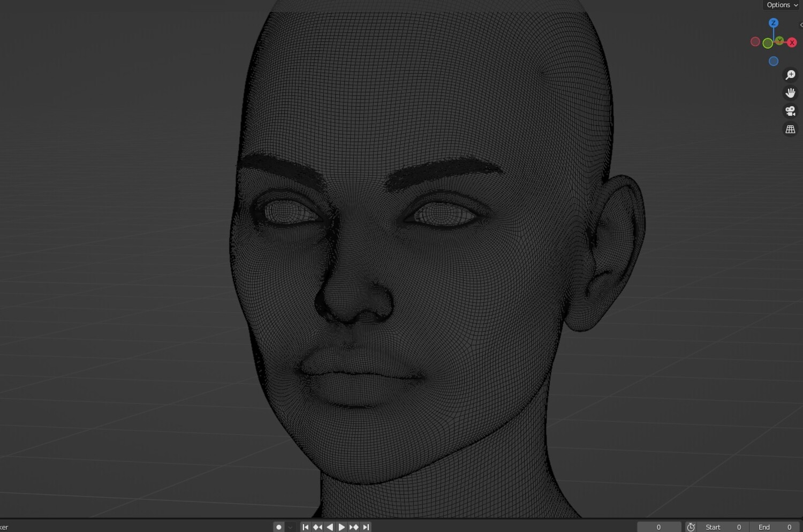
Task: Click the negative X axis gizmo circle
Action: pos(755,42)
